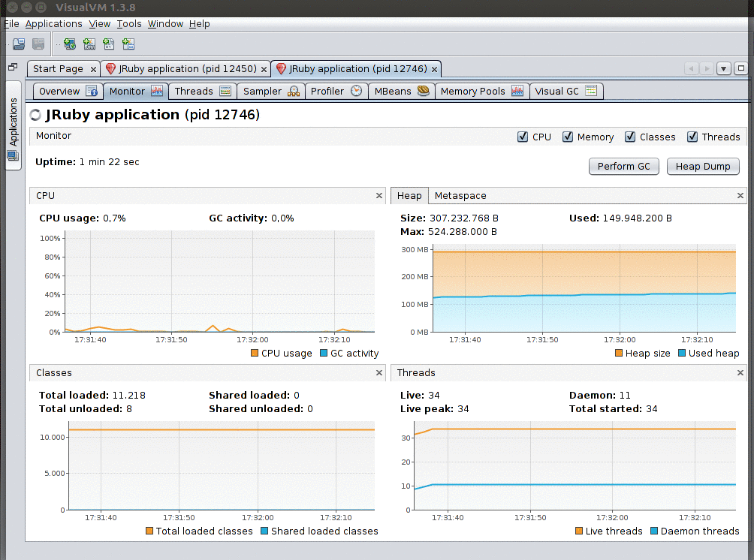
Task: Click the Perform GC button
Action: click(623, 167)
